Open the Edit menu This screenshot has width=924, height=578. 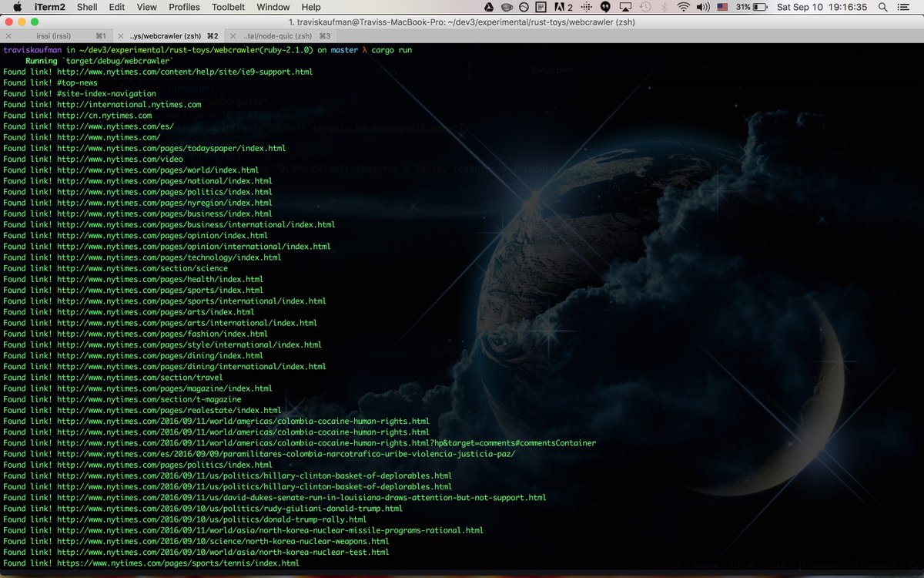click(116, 7)
